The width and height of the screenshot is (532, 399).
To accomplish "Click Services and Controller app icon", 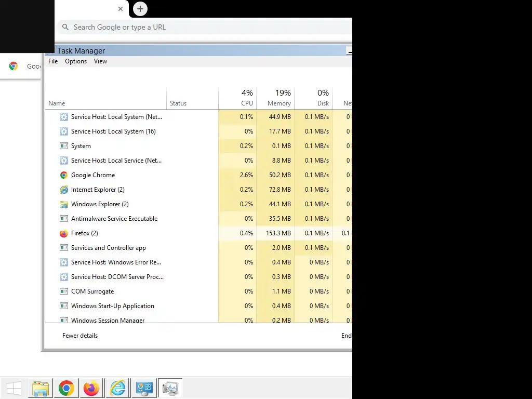I will [64, 248].
